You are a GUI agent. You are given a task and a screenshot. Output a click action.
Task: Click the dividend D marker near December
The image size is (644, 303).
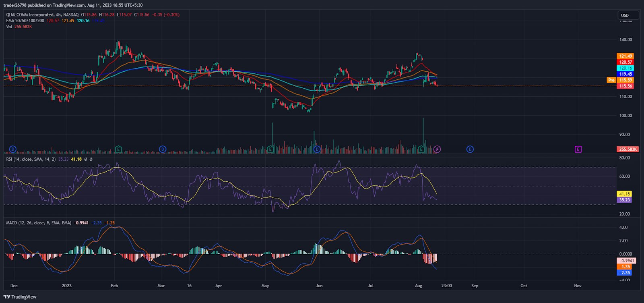(x=13, y=149)
